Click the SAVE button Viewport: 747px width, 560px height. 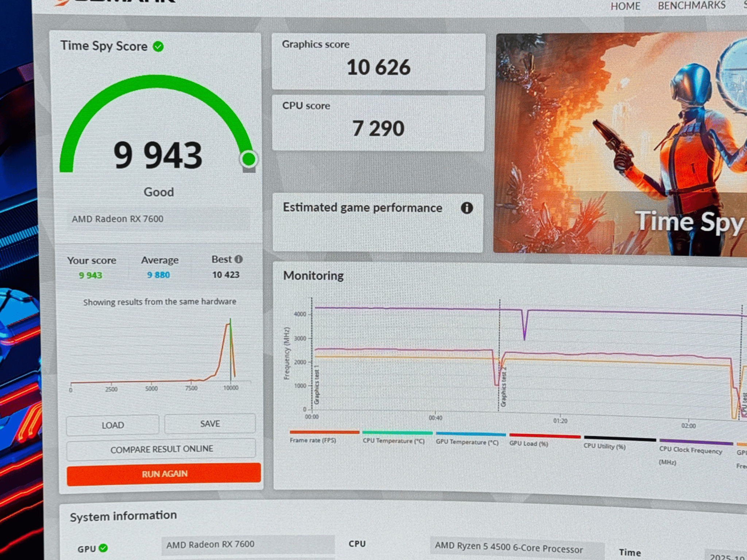pyautogui.click(x=210, y=424)
